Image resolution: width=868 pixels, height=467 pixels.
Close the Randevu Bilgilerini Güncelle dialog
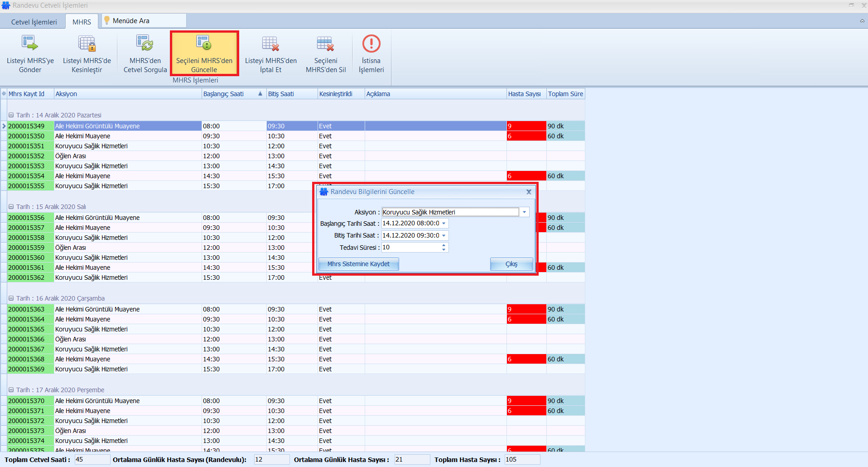click(528, 192)
